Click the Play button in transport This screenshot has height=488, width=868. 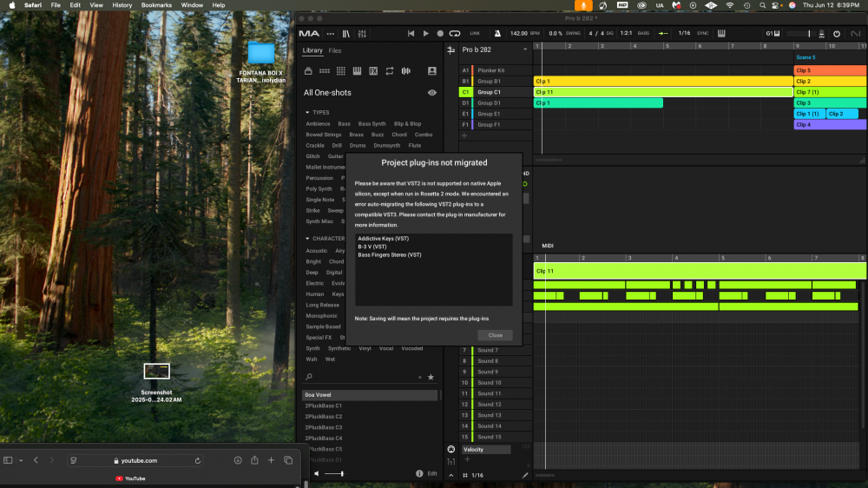click(x=425, y=33)
